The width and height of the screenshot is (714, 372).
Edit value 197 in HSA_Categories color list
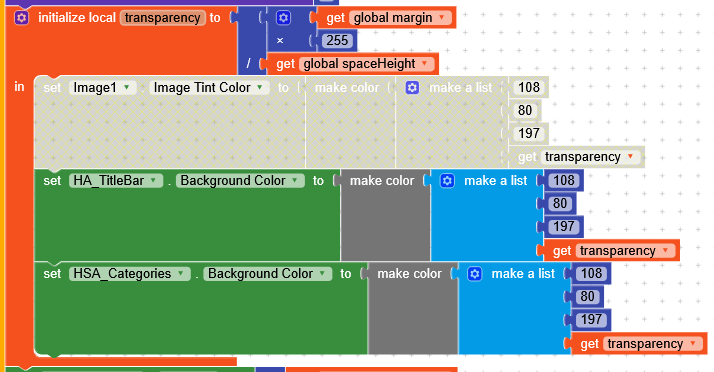click(591, 320)
